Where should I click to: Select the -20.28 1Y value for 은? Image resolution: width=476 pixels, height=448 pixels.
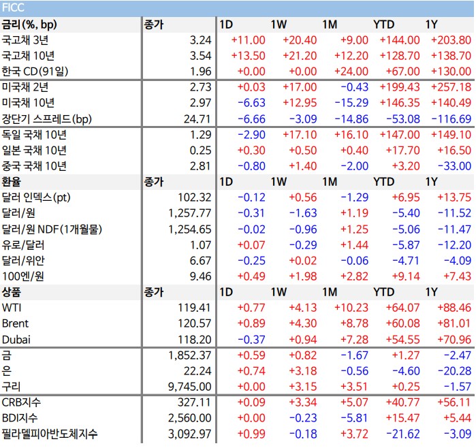[454, 371]
